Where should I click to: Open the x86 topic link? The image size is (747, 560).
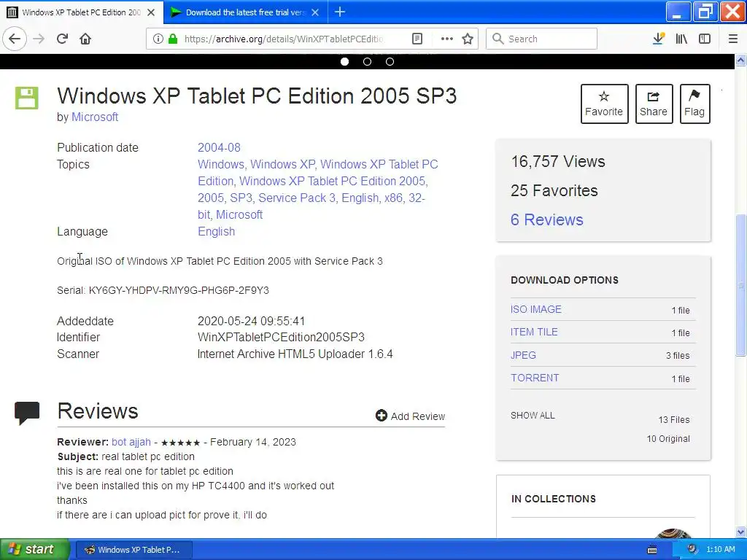393,198
